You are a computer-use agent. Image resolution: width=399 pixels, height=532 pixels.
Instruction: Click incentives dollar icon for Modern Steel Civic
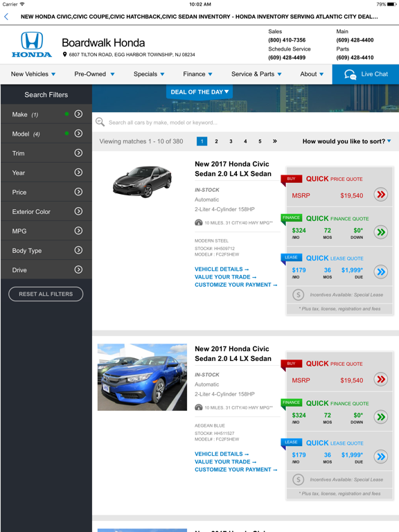click(299, 295)
